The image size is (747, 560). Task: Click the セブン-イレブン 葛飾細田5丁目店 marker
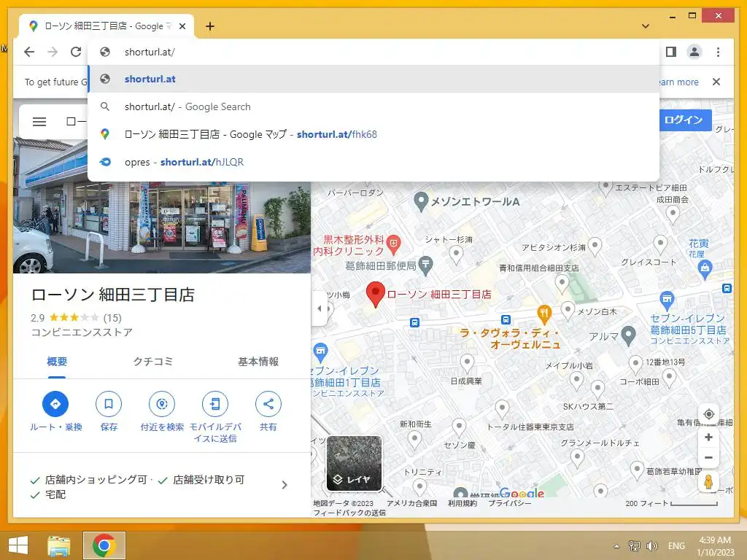(667, 300)
